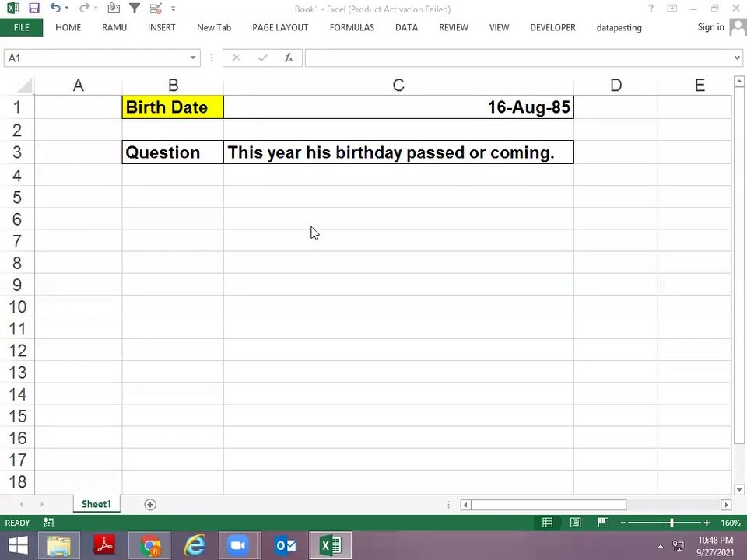Open Adobe Acrobat Reader from taskbar
The width and height of the screenshot is (747, 560).
coord(105,546)
